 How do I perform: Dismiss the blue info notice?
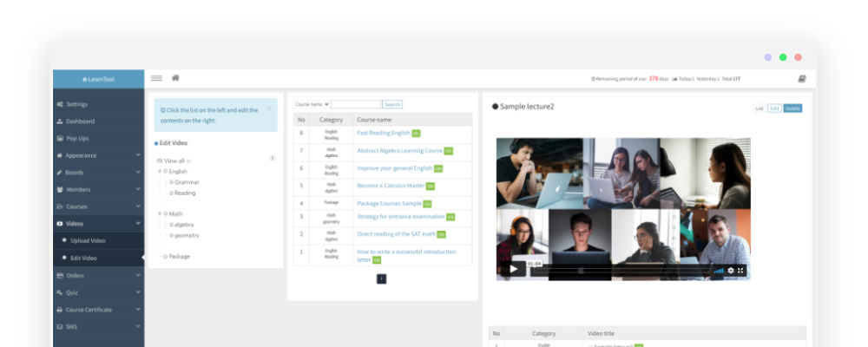coord(269,109)
